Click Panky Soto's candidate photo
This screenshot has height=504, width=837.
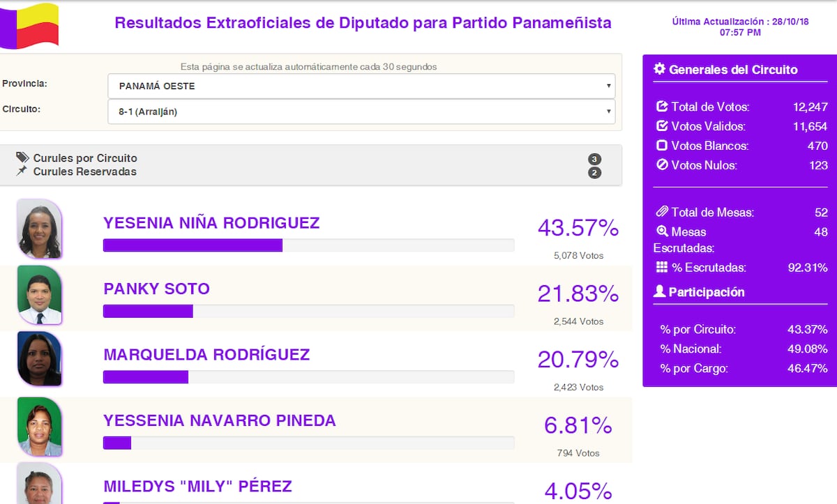tap(39, 295)
